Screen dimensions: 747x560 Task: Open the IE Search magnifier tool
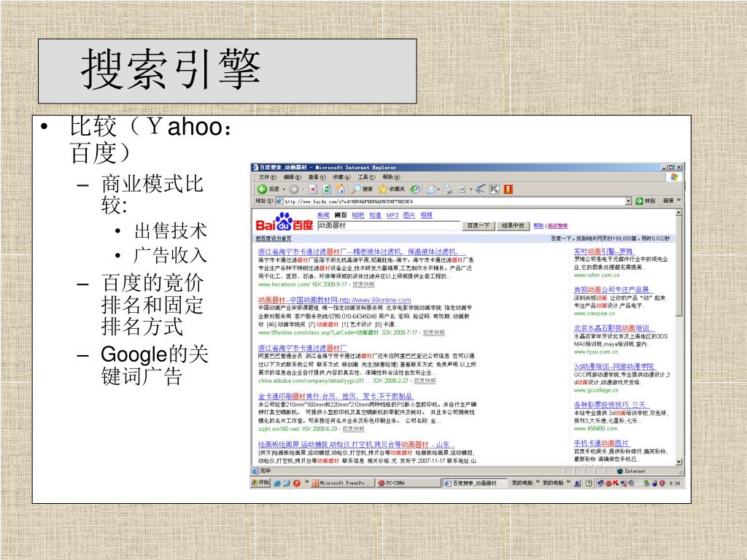(x=356, y=189)
